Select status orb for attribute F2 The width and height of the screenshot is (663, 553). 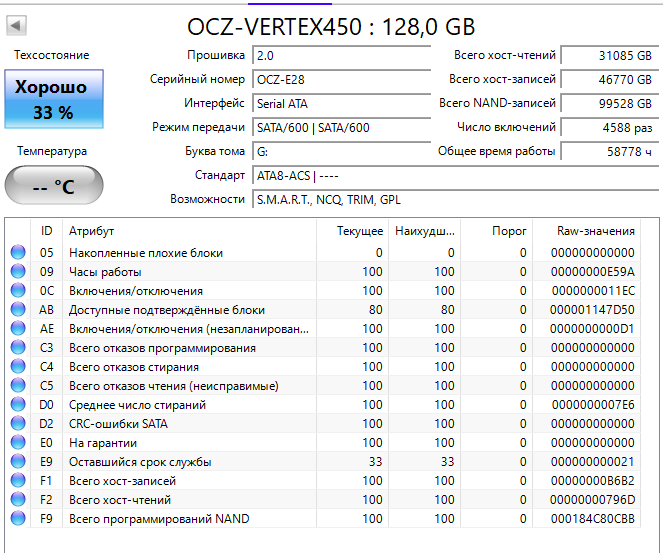pos(18,499)
